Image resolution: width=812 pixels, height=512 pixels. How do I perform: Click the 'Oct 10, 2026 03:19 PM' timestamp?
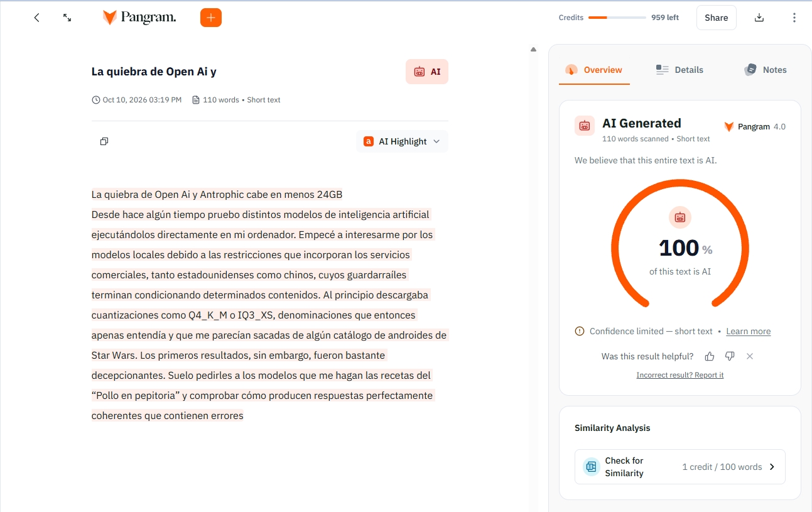click(137, 100)
